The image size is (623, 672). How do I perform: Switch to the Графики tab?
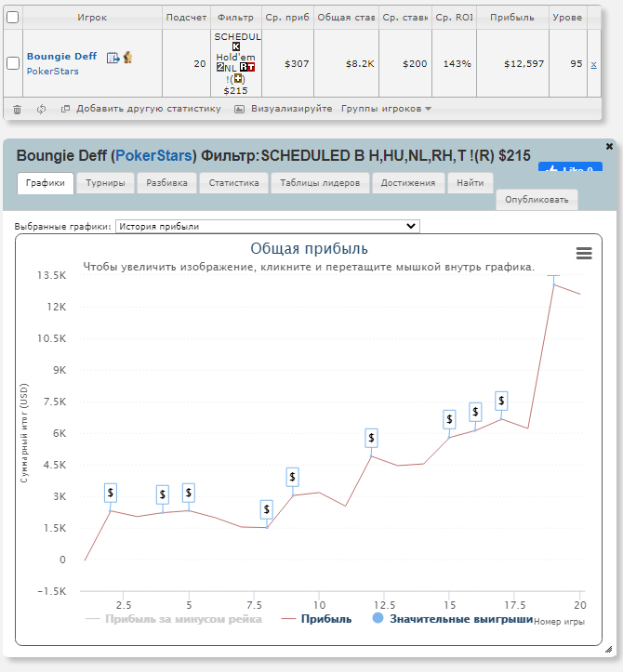coord(46,183)
